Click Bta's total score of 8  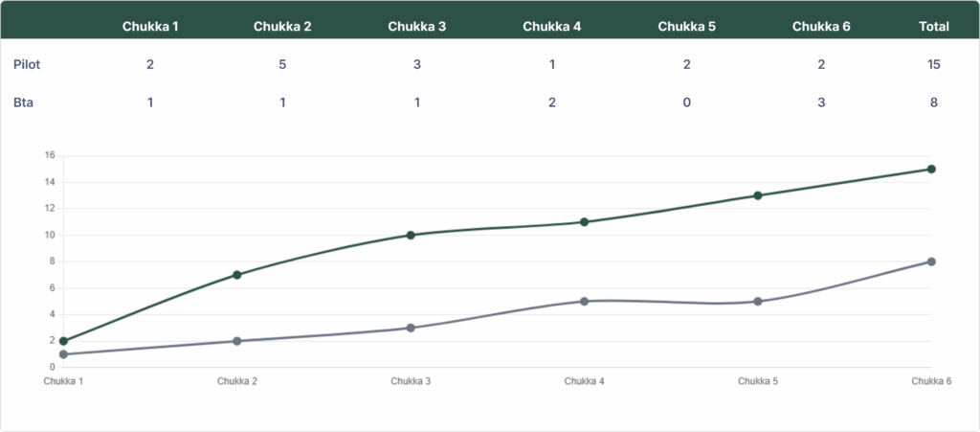tap(933, 102)
